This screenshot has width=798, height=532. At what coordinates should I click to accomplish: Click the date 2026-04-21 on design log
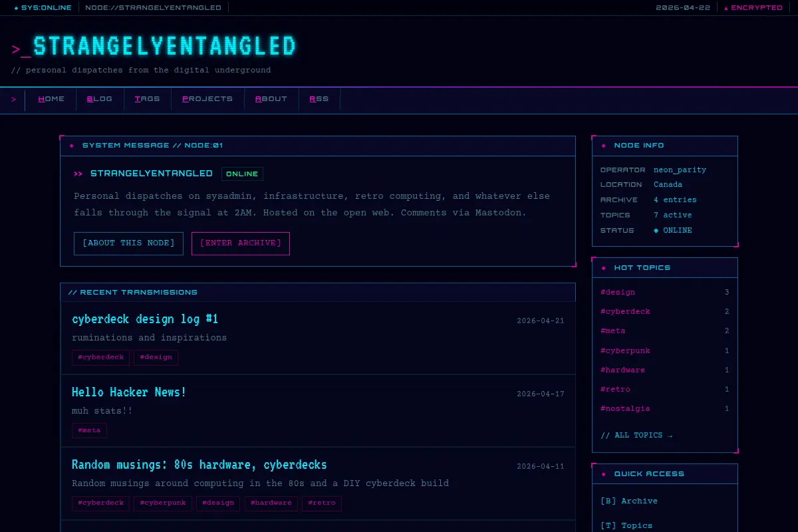point(541,321)
